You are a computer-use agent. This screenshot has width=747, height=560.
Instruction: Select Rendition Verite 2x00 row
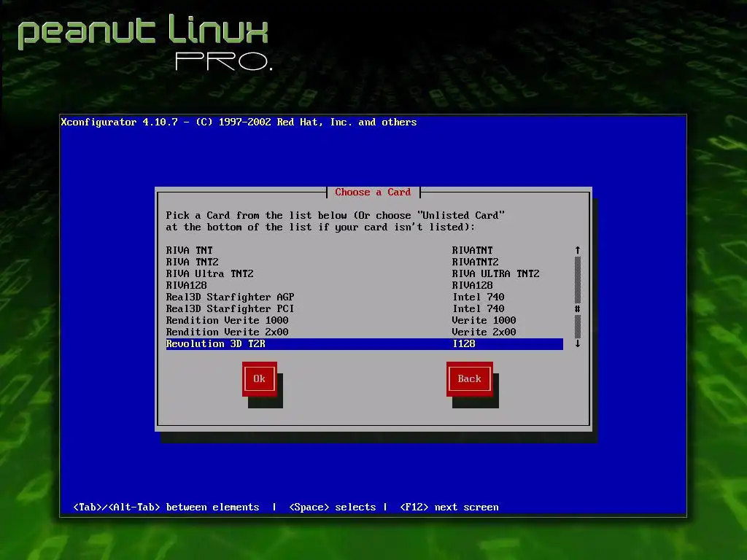point(365,332)
